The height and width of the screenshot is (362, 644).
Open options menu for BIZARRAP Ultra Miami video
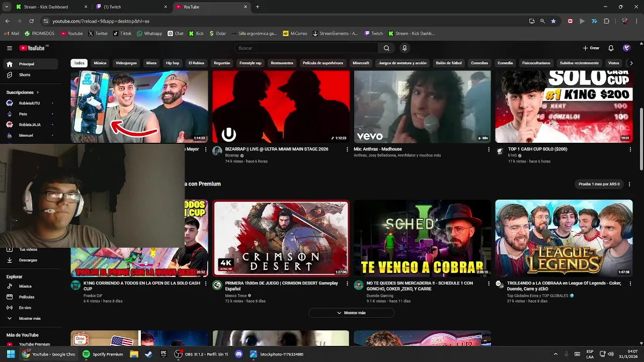pos(347,149)
